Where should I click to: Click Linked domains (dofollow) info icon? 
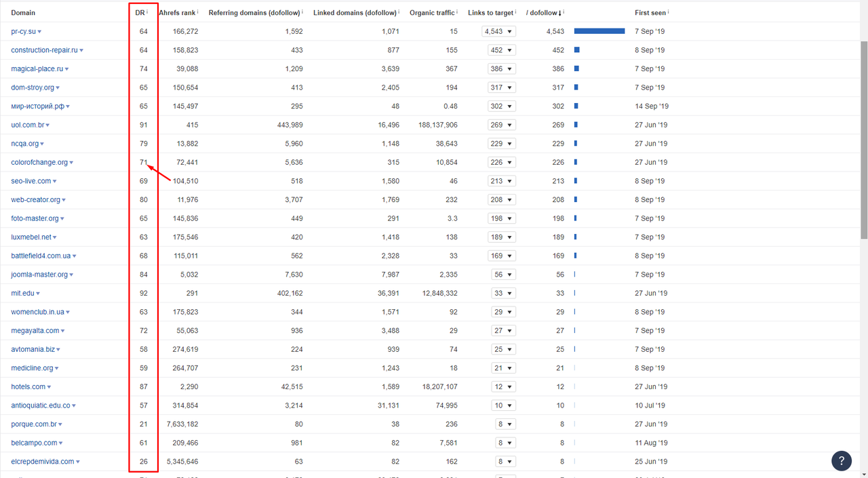(x=399, y=12)
